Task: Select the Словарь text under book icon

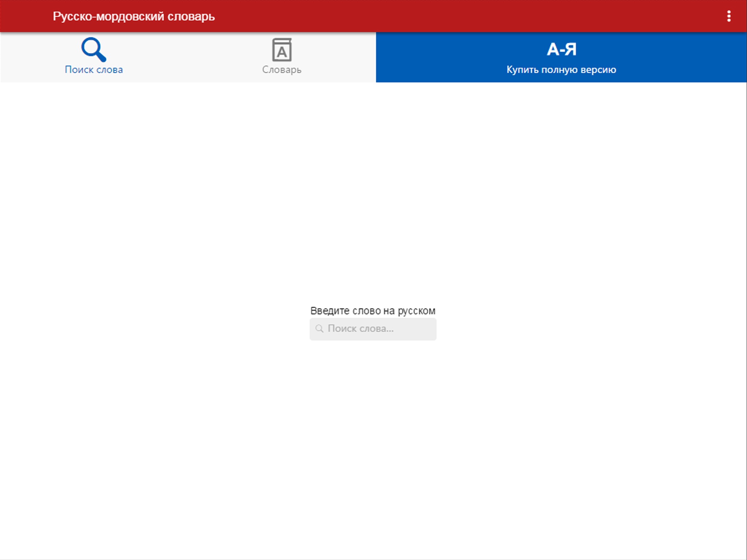Action: pyautogui.click(x=282, y=70)
